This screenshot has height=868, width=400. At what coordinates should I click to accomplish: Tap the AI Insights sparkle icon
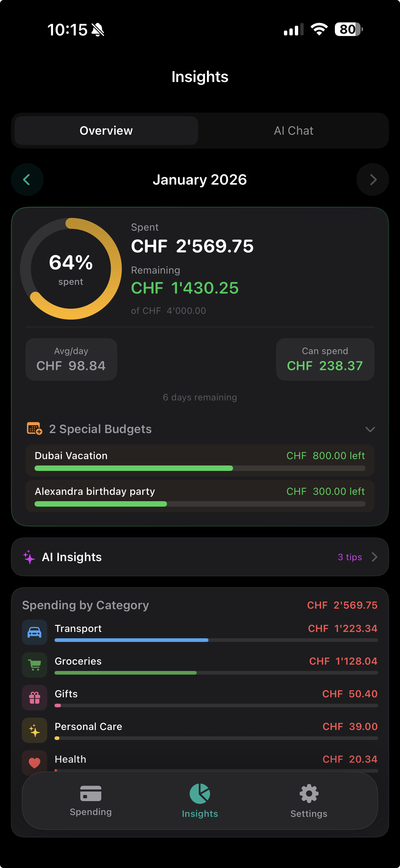(29, 557)
